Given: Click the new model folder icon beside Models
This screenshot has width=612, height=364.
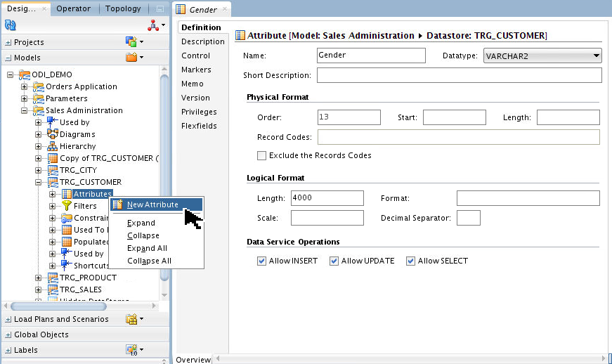Looking at the screenshot, I should click(x=131, y=57).
